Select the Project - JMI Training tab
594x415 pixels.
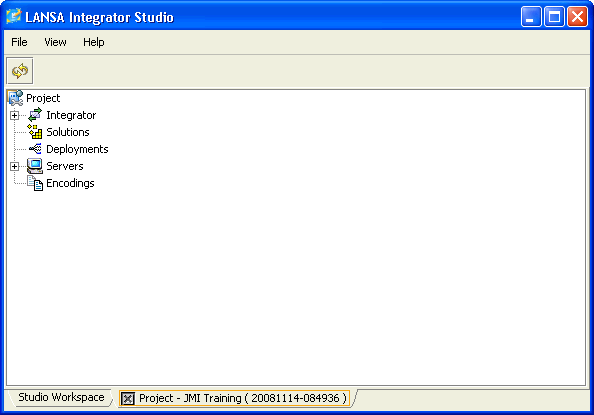coord(234,398)
